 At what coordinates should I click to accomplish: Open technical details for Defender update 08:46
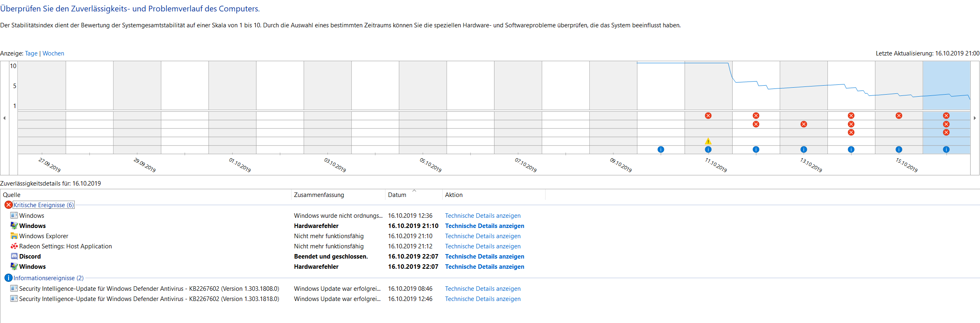coord(483,289)
